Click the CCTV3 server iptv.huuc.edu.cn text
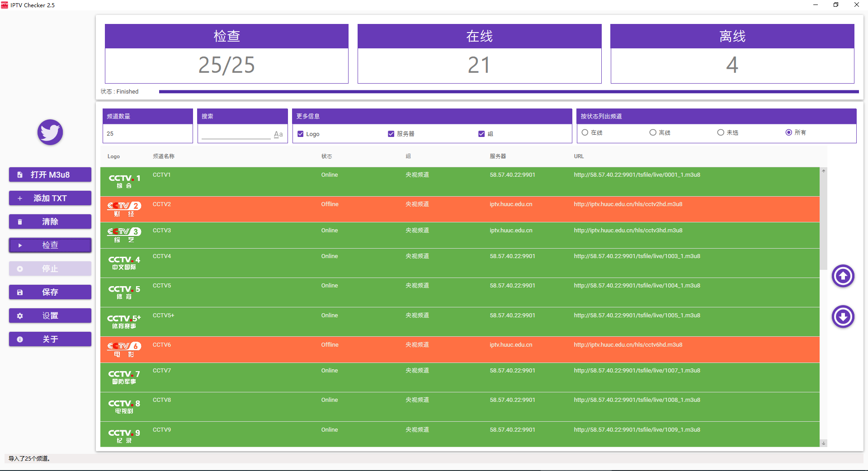The image size is (868, 471). [511, 231]
